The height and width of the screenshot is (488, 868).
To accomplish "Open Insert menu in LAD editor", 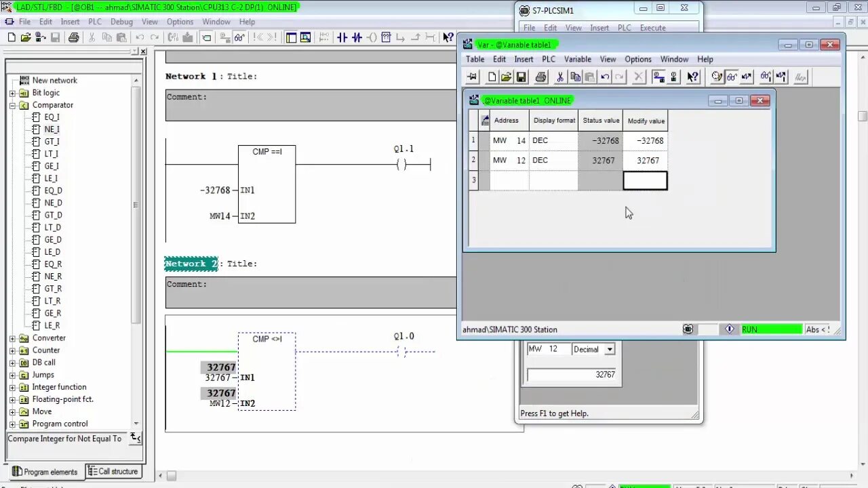I will (x=70, y=22).
